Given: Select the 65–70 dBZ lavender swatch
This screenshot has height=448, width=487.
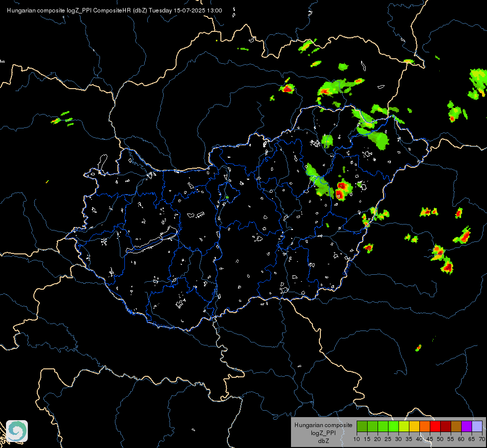Looking at the screenshot, I should (477, 426).
